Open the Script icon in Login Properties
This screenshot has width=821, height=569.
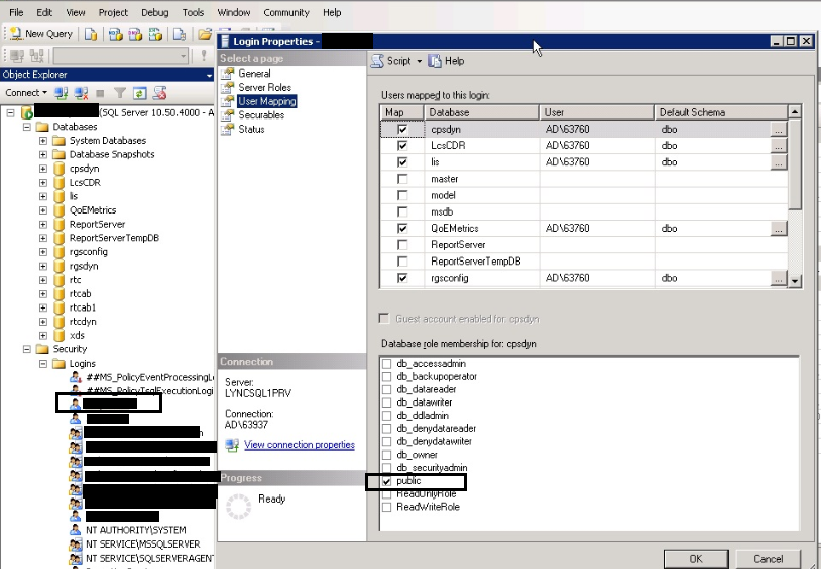tap(377, 61)
